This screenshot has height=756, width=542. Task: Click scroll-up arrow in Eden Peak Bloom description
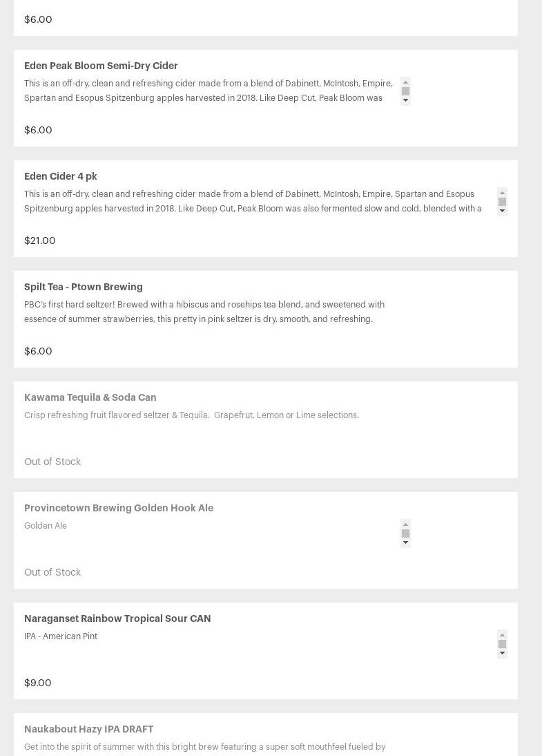[x=406, y=82]
